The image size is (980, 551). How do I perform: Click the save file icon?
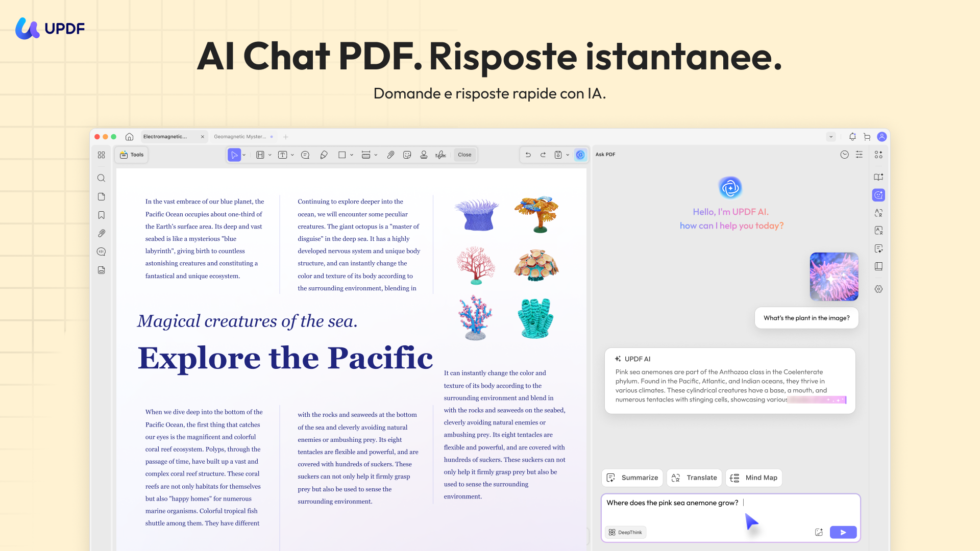tap(558, 155)
